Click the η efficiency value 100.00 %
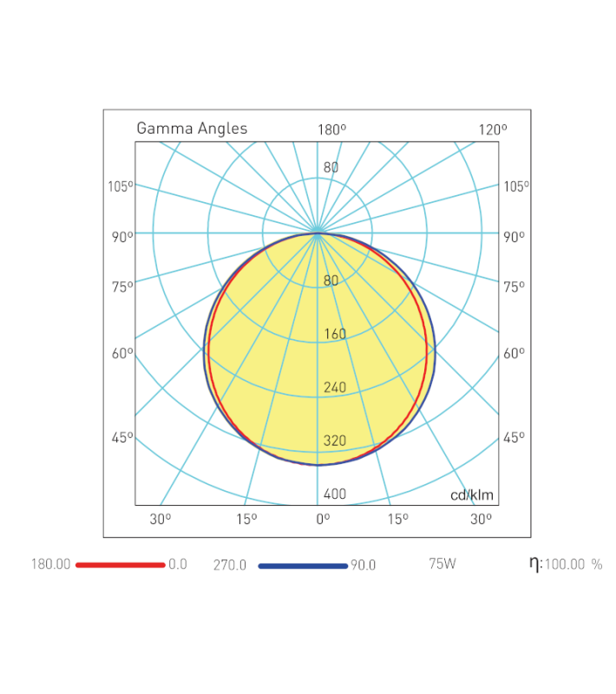The height and width of the screenshot is (694, 616). (573, 565)
